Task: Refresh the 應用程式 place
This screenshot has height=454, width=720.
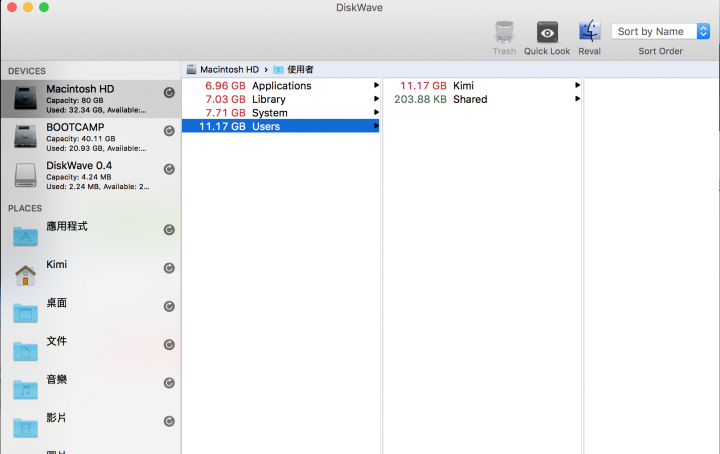Action: point(169,230)
